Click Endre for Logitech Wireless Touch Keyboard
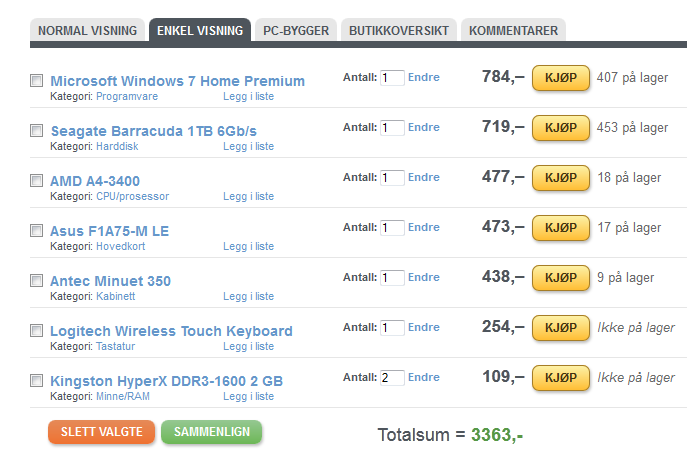 [424, 327]
